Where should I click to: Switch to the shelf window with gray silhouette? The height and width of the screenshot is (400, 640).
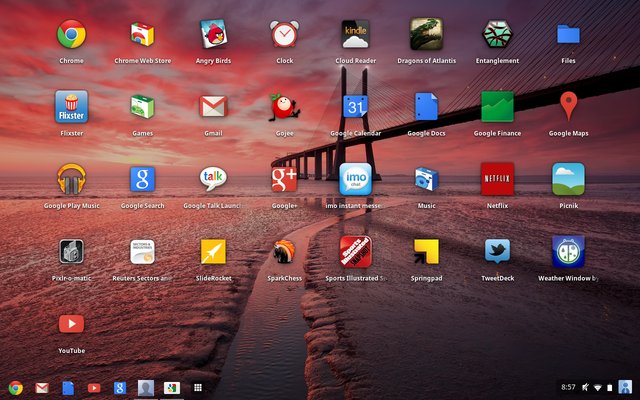click(x=146, y=388)
